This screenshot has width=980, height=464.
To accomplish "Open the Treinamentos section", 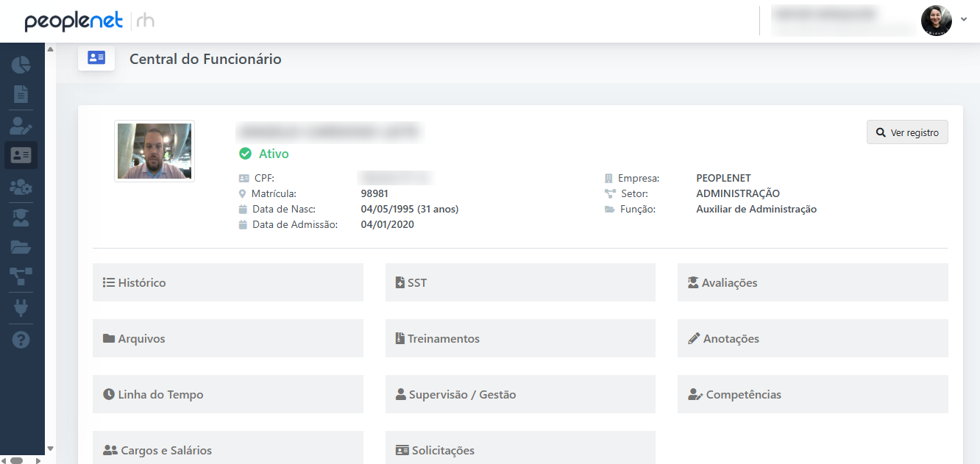I will click(x=520, y=338).
